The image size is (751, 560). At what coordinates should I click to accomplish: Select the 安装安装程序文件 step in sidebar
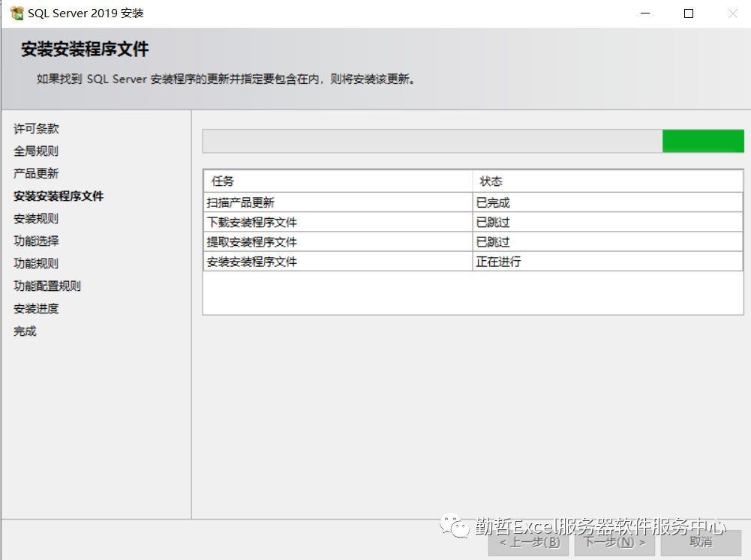click(x=59, y=196)
